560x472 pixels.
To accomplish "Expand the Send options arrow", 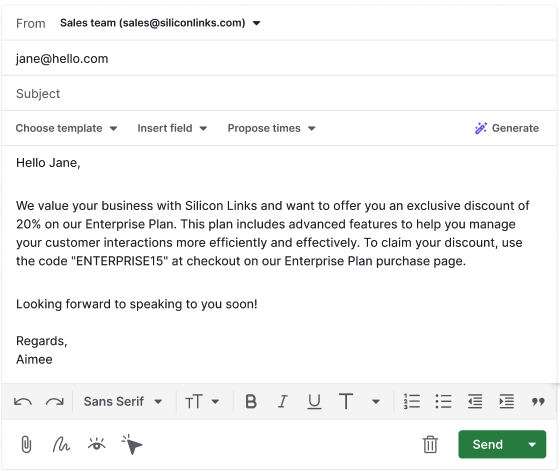I will [532, 445].
